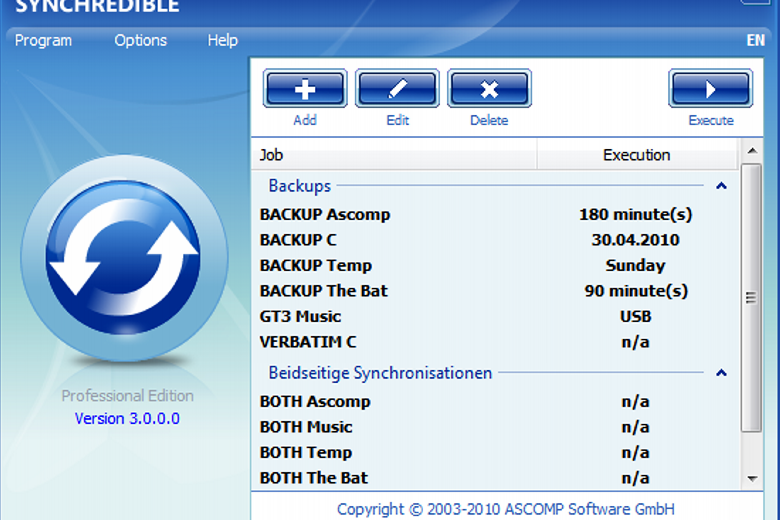Sort by the Execution column header
Image resolution: width=780 pixels, height=520 pixels.
pos(636,155)
